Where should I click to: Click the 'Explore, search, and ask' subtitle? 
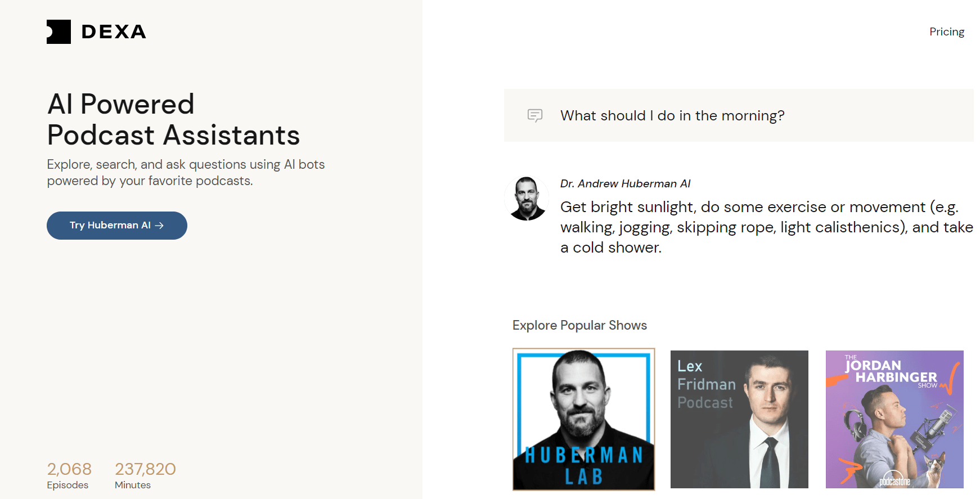pos(186,173)
